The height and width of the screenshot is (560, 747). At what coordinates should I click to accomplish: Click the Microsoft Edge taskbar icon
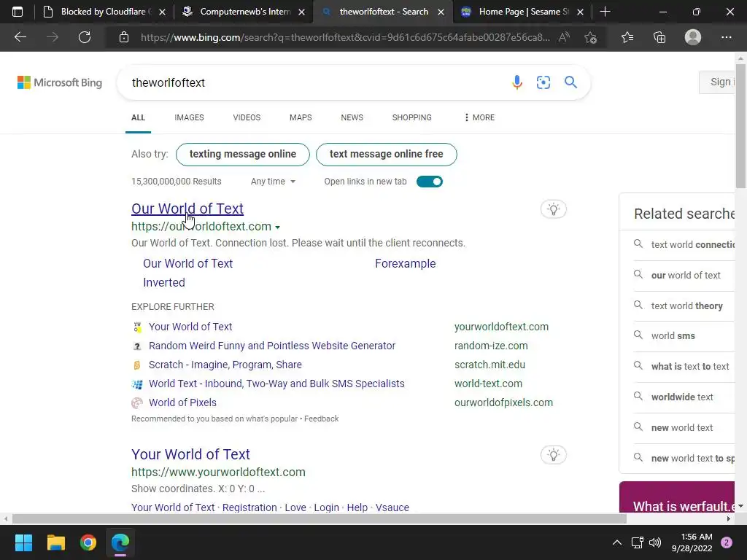[120, 542]
